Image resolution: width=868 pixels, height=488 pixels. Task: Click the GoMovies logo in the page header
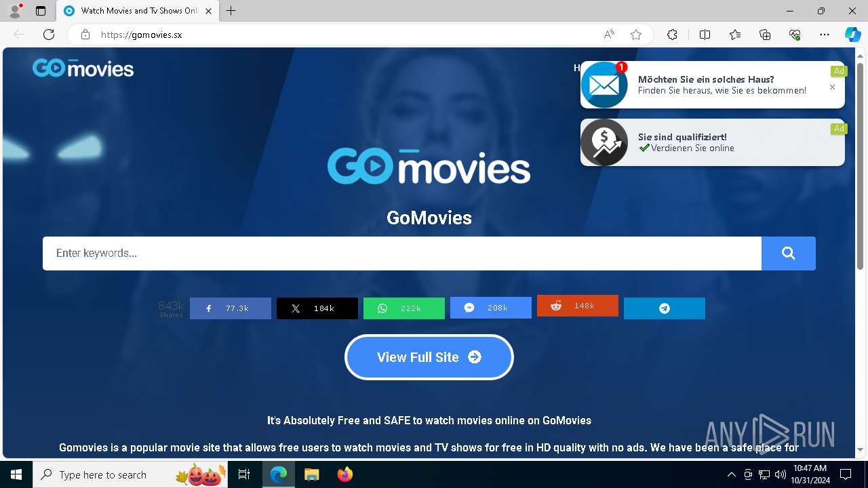(x=83, y=68)
